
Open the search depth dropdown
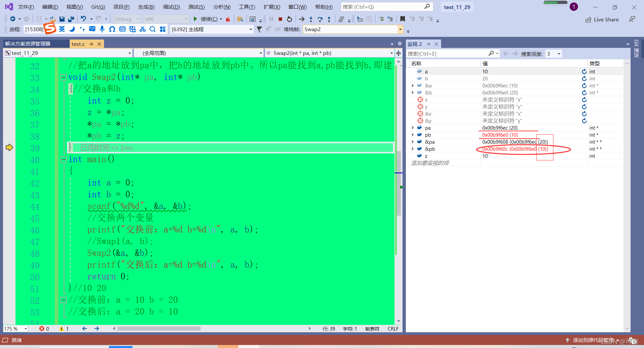559,54
